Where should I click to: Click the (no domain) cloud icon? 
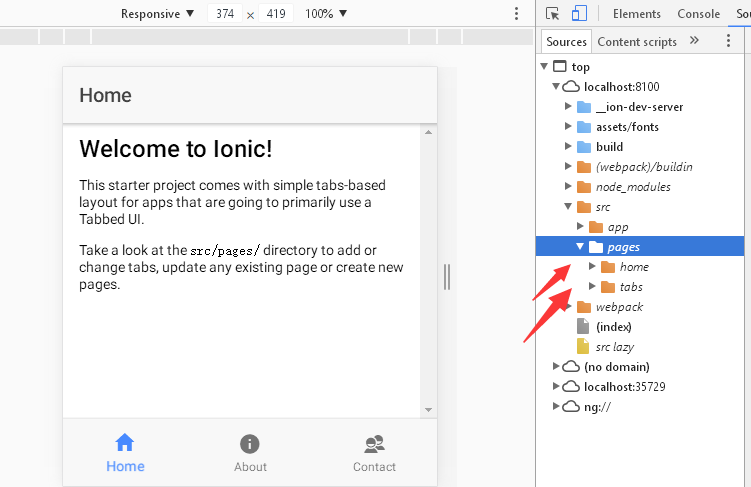click(570, 367)
